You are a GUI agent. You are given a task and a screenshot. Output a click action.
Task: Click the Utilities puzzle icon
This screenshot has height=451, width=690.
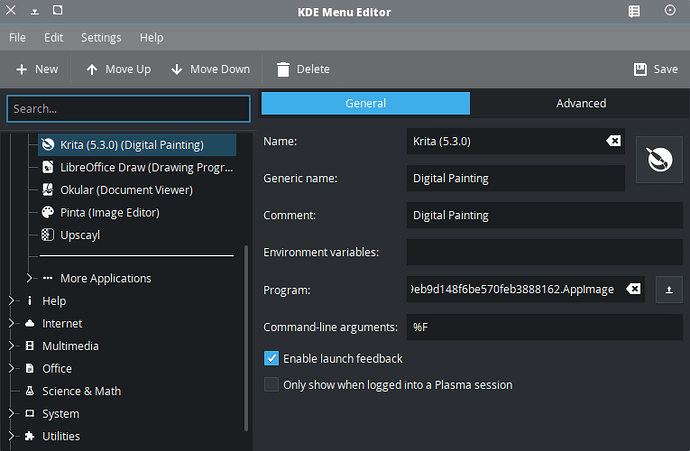coord(29,436)
